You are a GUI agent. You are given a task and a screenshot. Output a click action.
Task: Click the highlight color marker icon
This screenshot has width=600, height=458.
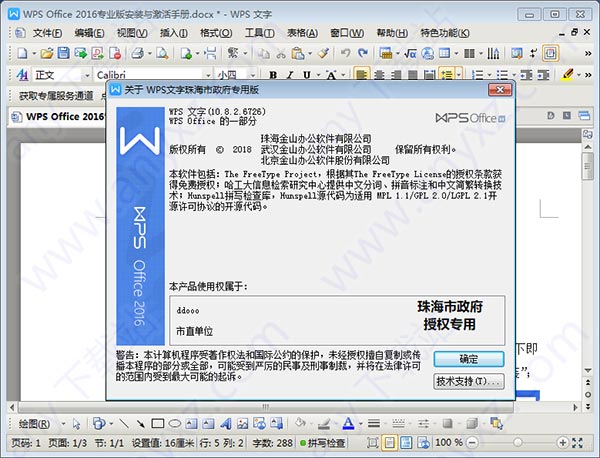point(567,75)
